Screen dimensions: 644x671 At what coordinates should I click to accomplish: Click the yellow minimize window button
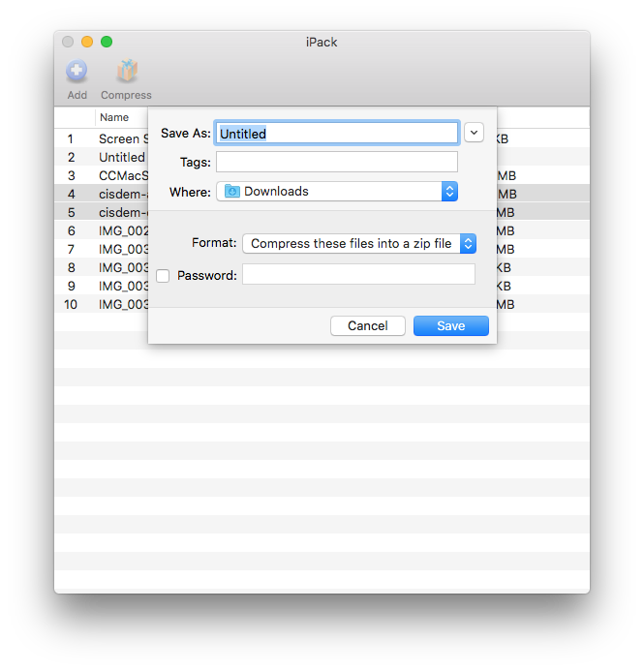[x=87, y=42]
